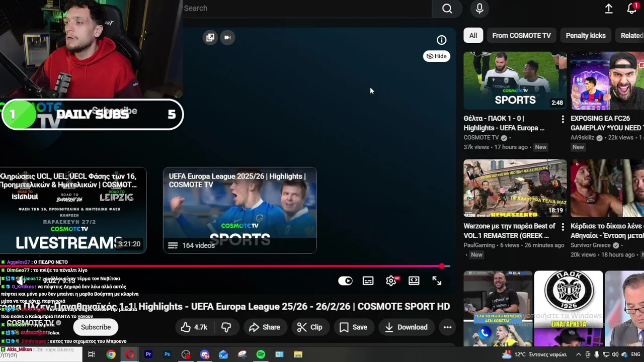Open the AA9skillz channel link
Image resolution: width=644 pixels, height=362 pixels.
click(x=583, y=138)
